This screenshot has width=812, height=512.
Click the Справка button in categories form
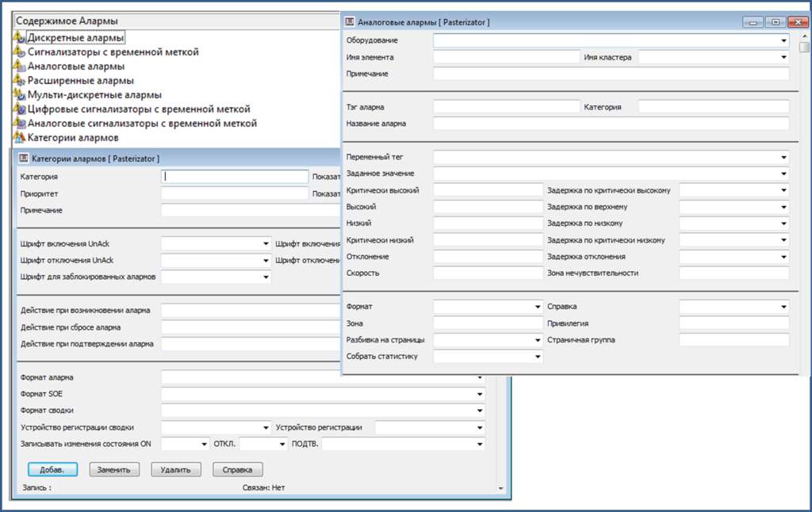coord(238,469)
